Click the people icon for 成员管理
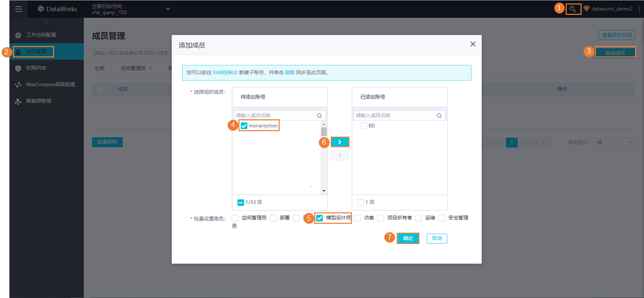 coord(18,51)
